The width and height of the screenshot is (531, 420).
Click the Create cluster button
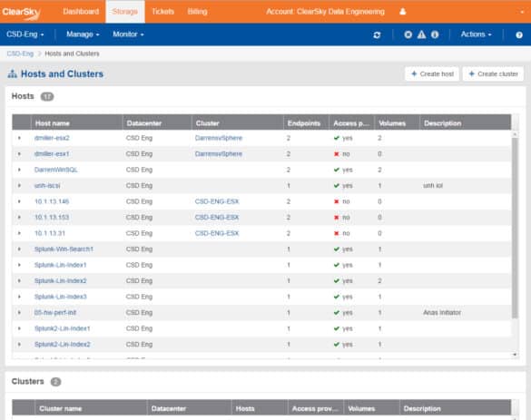click(493, 73)
